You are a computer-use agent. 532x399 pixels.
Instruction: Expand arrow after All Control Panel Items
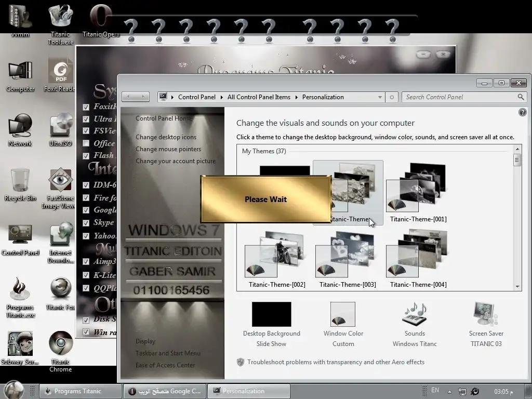click(296, 97)
